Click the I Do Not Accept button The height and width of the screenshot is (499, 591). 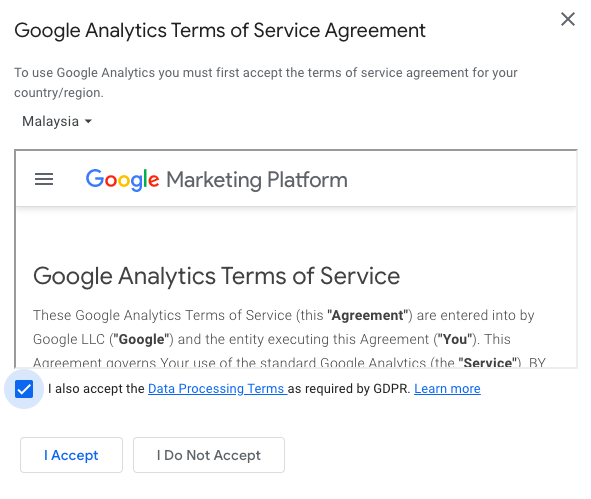209,455
